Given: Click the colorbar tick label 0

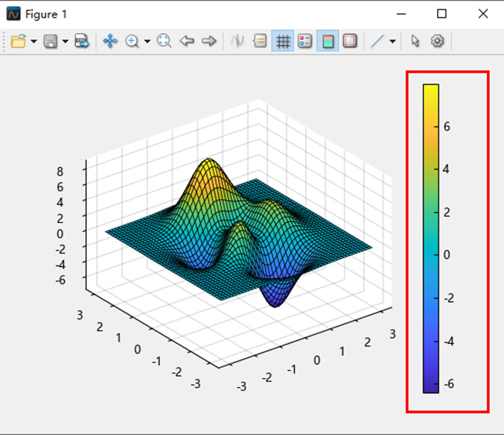Looking at the screenshot, I should 446,255.
